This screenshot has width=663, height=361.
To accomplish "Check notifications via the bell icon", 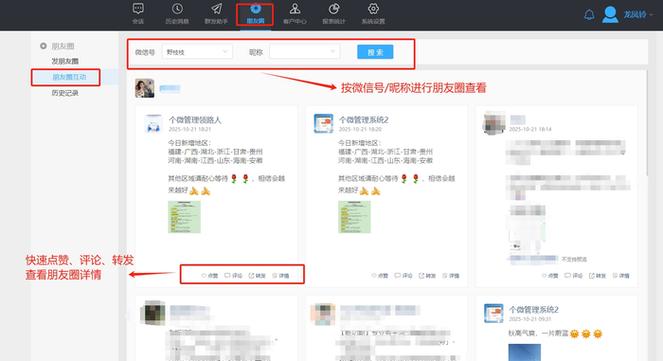I will [x=589, y=15].
